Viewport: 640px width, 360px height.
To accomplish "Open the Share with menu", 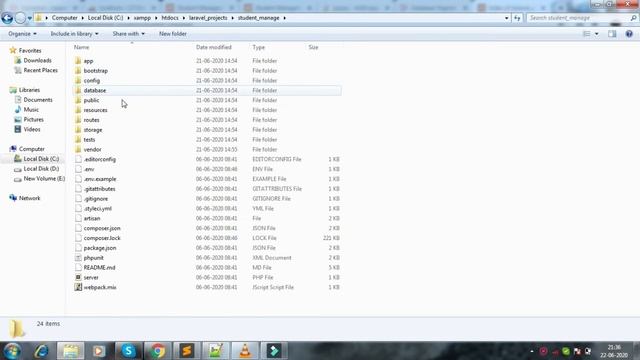I will point(129,34).
